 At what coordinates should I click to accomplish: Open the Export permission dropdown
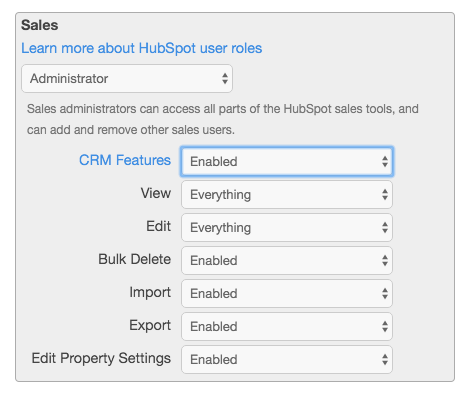(287, 326)
